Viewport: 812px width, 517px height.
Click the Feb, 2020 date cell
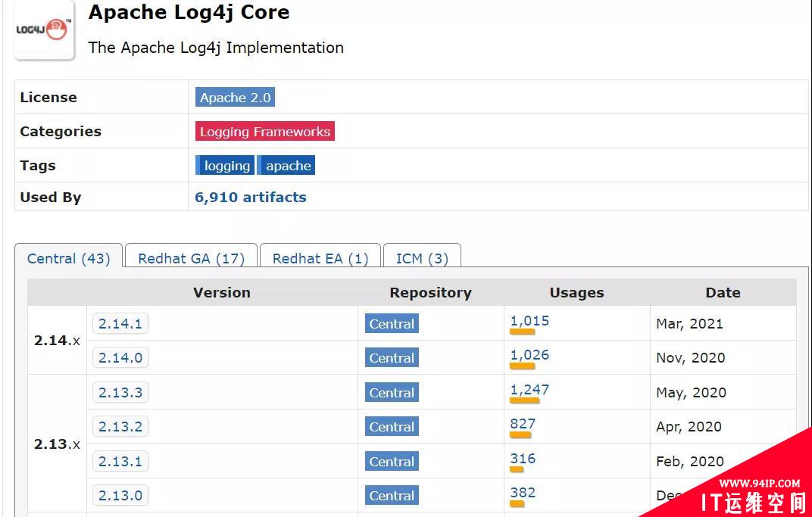(690, 462)
